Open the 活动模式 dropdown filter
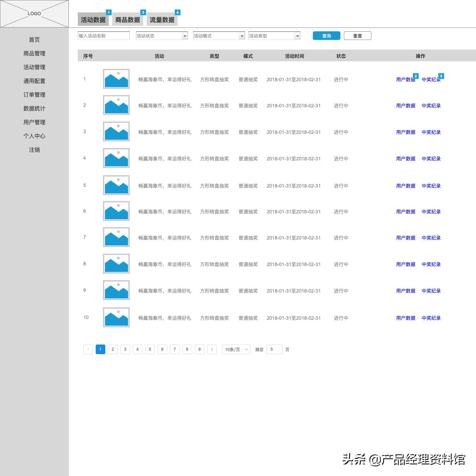This screenshot has width=476, height=476. tap(218, 35)
